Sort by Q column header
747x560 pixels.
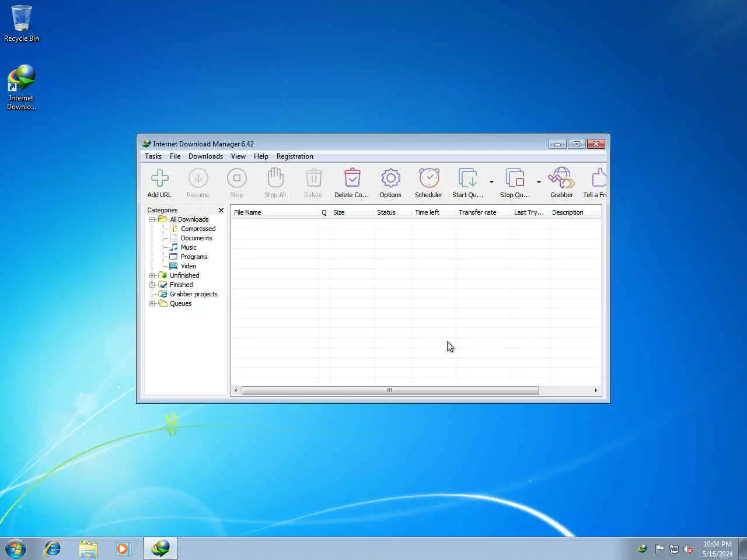(x=324, y=212)
